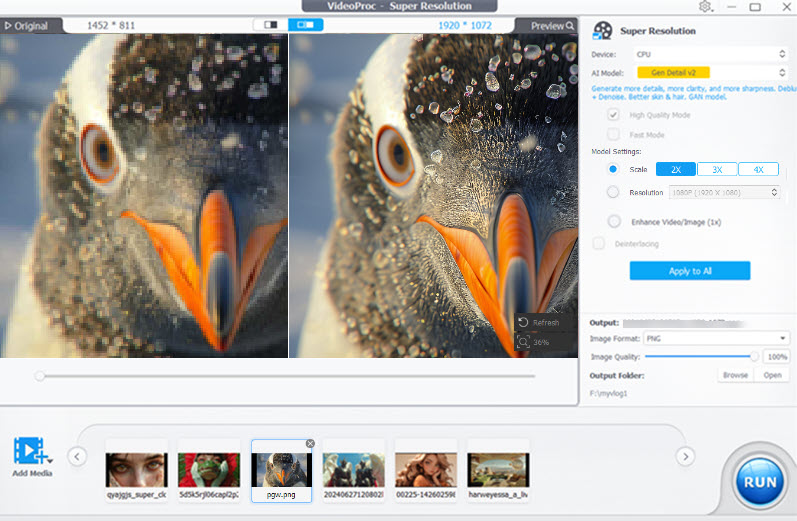Select the 00225-14260259 thumbnail
Image resolution: width=797 pixels, height=521 pixels.
pos(425,471)
